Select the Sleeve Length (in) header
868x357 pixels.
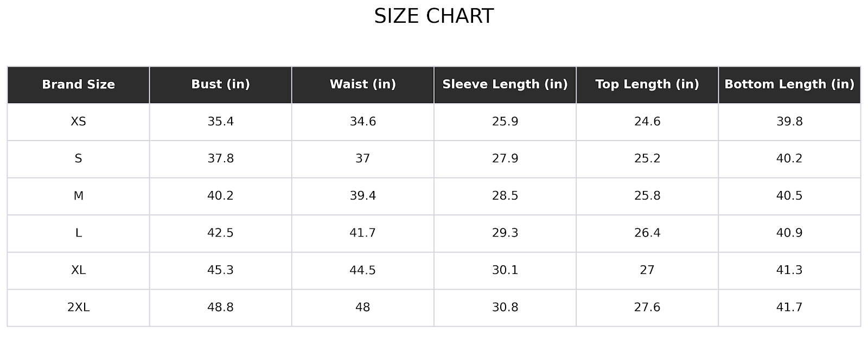tap(505, 85)
